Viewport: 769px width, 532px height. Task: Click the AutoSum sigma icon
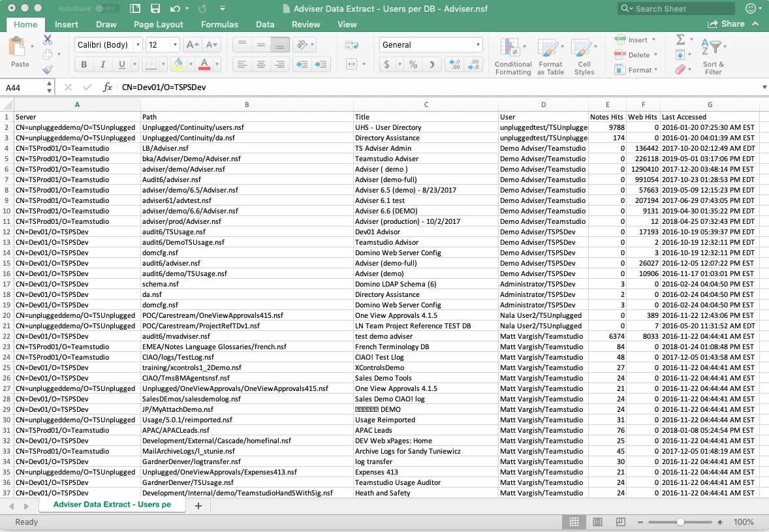(x=680, y=39)
